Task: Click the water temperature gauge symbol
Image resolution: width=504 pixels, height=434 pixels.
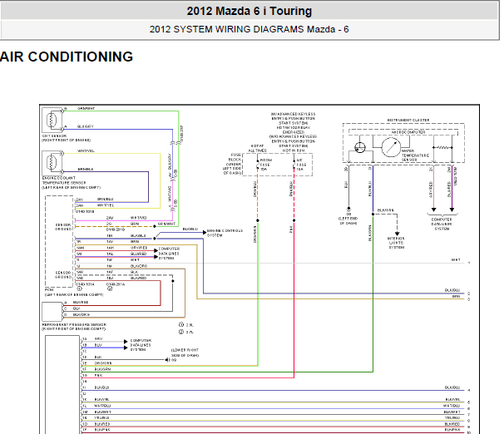Action: 391,147
